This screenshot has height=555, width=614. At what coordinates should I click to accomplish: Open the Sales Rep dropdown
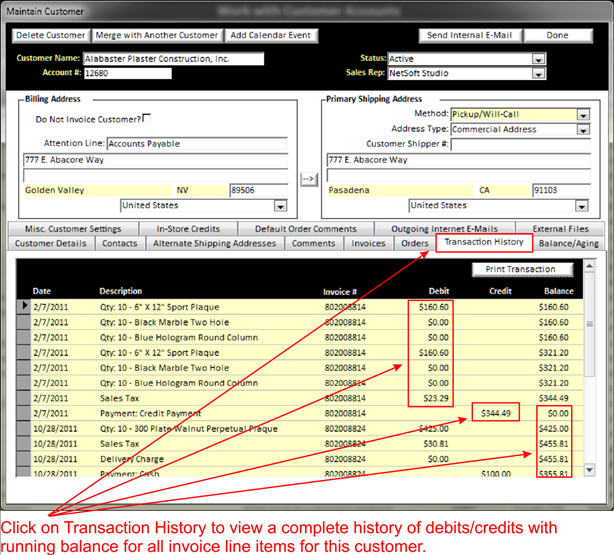(x=539, y=74)
